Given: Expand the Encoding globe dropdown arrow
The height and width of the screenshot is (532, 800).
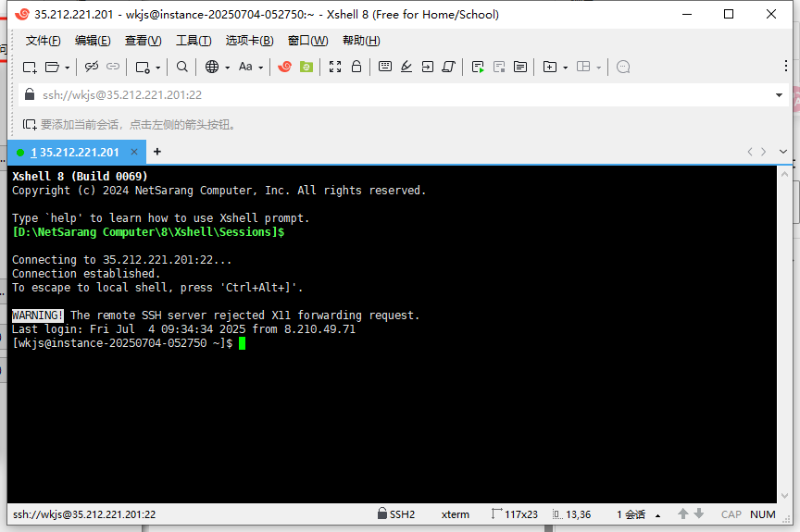Looking at the screenshot, I should [228, 68].
